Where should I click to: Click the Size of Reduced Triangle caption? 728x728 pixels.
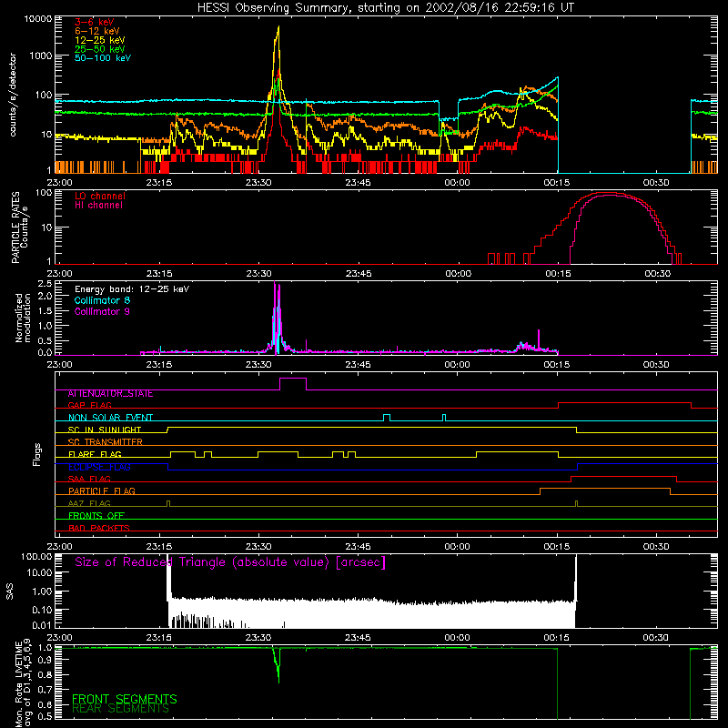(x=230, y=562)
